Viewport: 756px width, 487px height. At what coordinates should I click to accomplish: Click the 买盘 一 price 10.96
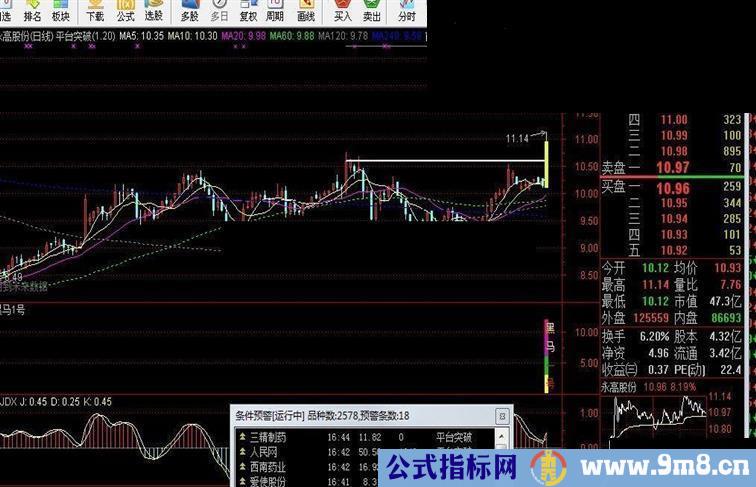point(673,186)
